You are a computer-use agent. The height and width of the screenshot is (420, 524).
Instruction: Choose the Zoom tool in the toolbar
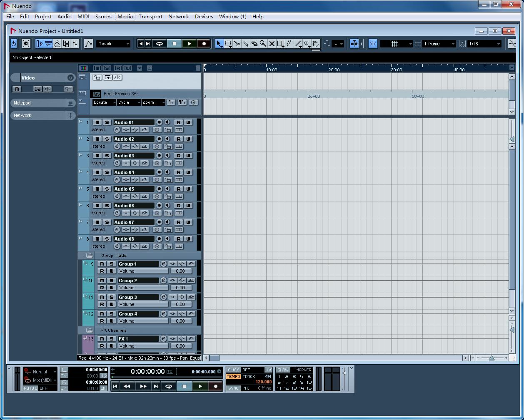[263, 44]
